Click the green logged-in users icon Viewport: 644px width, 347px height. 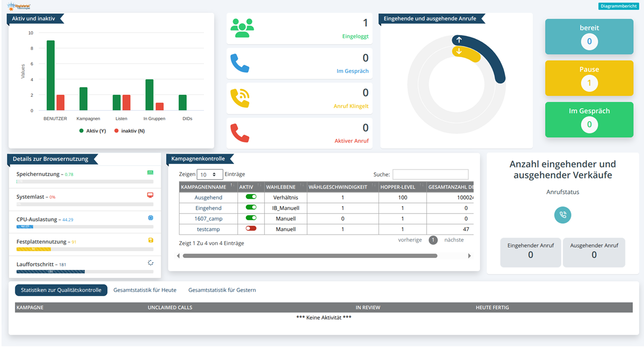click(242, 28)
